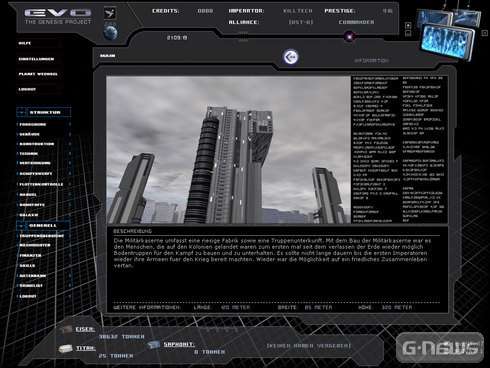
Task: Click the bracketed status message in bottom bar
Action: click(309, 346)
